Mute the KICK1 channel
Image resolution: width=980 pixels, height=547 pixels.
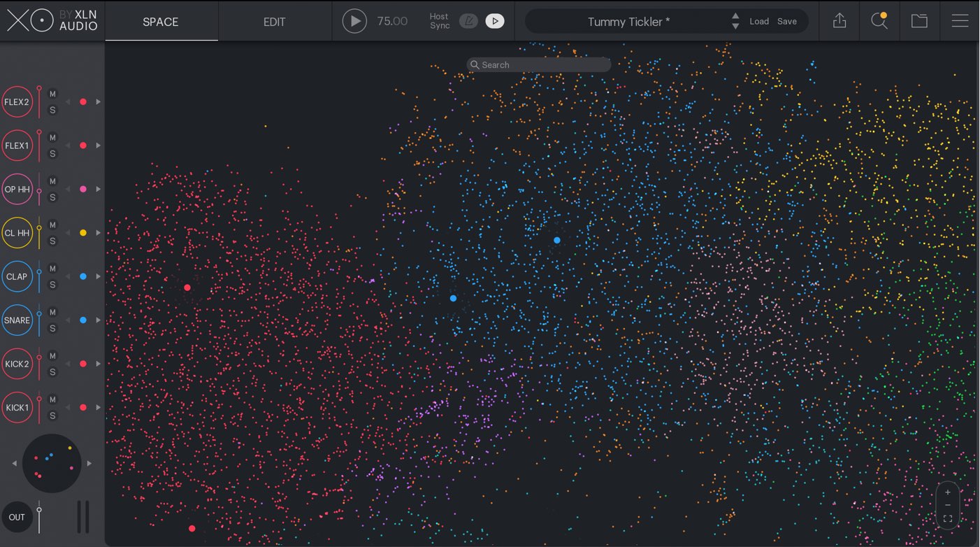pos(52,400)
